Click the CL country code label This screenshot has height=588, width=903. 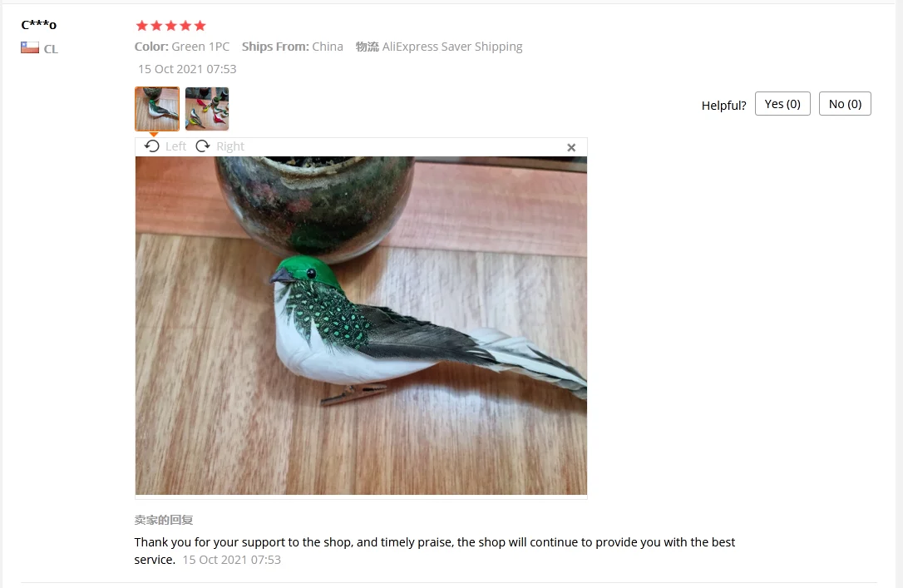51,49
